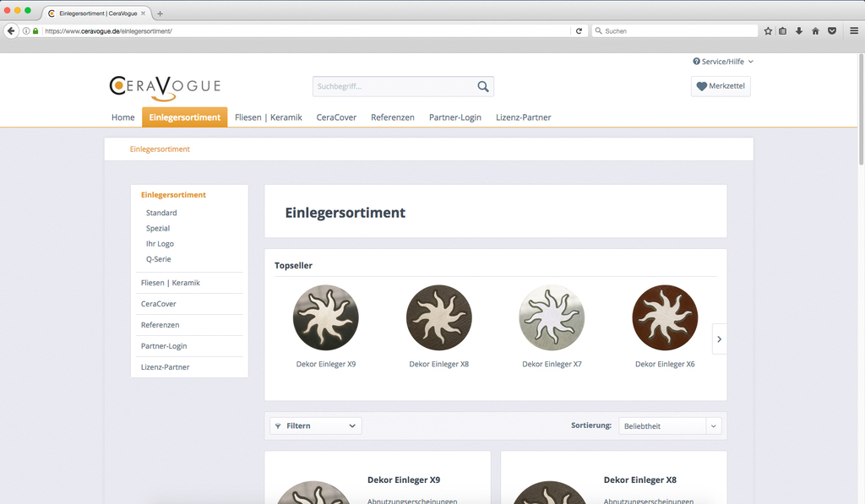
Task: Click the browser back arrow
Action: point(11,30)
